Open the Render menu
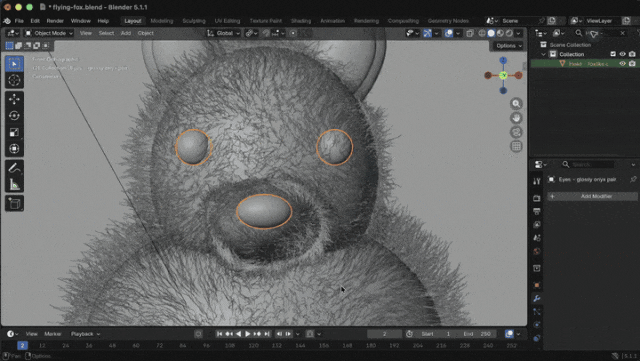The image size is (640, 361). coord(55,21)
